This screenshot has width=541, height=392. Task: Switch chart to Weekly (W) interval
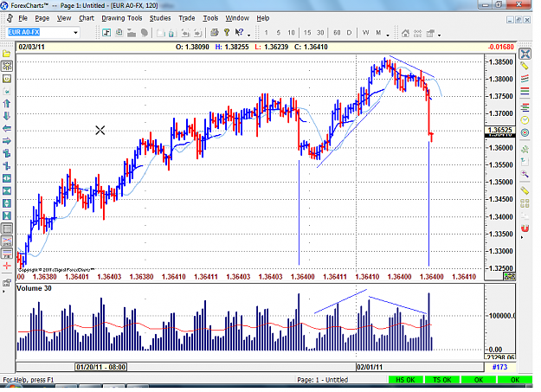(366, 33)
